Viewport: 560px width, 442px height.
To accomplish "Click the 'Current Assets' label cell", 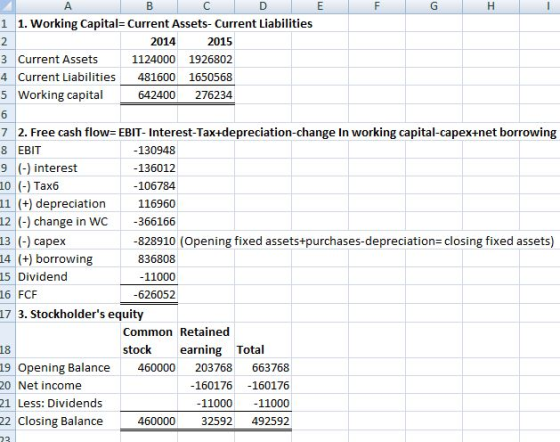I will [x=68, y=59].
